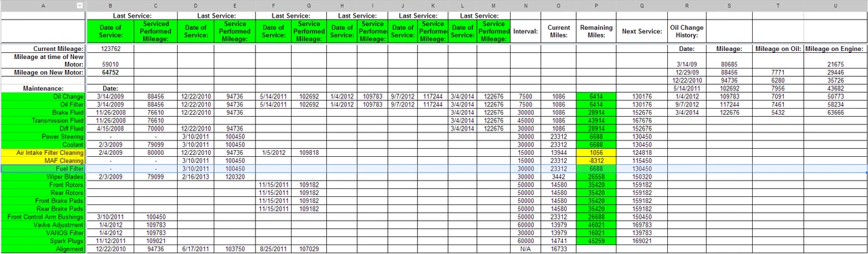Select column U header

click(x=835, y=5)
